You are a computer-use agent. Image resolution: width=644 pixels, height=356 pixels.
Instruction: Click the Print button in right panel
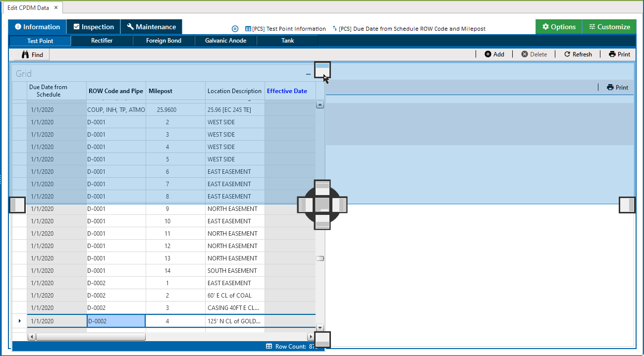pos(617,88)
